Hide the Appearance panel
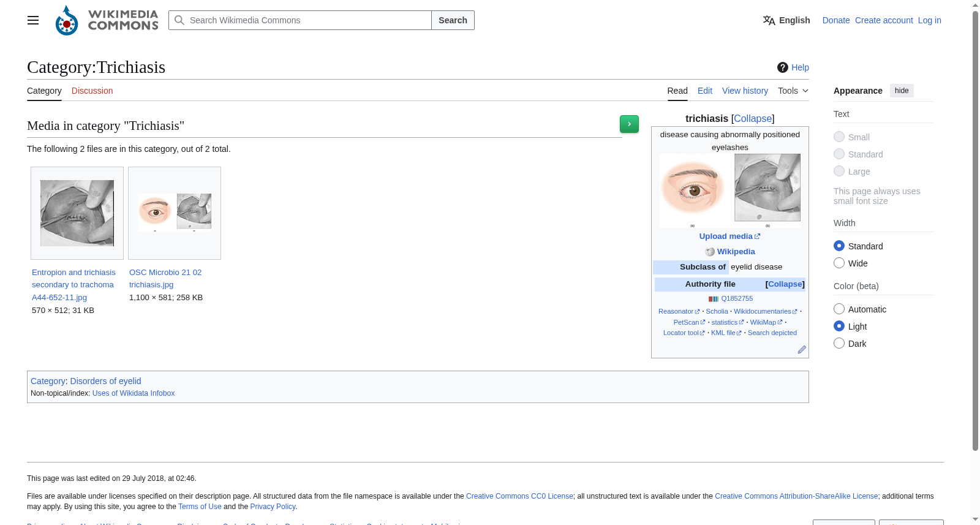 coord(902,91)
